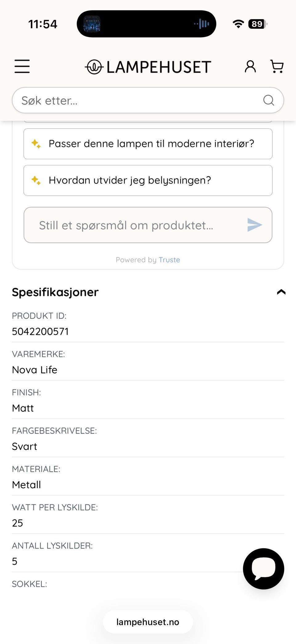
Task: Tap the search magnifier icon
Action: coord(269,100)
